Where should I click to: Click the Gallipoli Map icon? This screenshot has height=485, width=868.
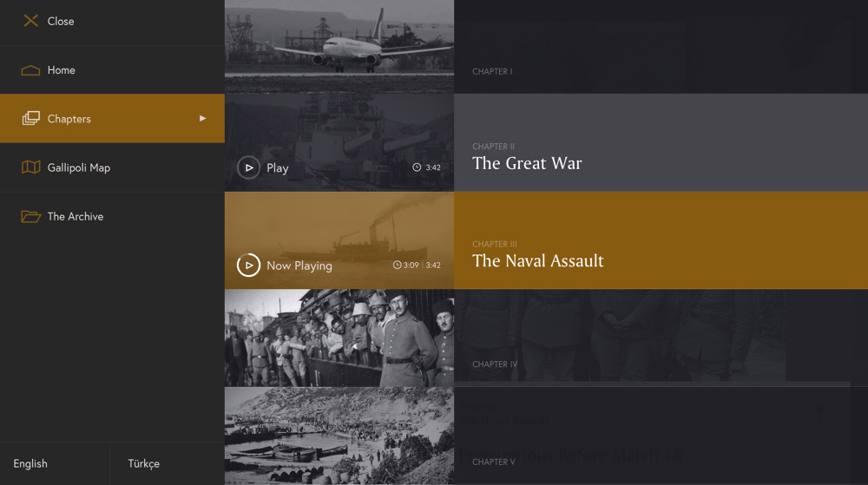coord(30,167)
